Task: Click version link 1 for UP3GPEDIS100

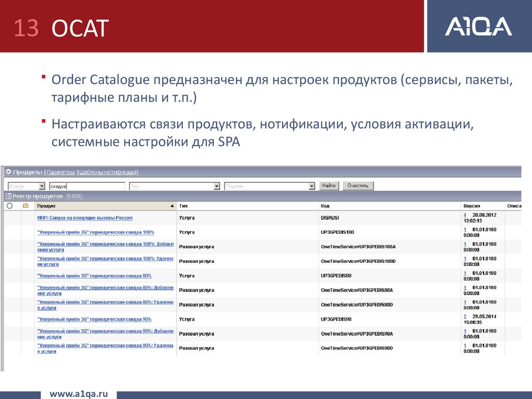Action: point(465,230)
